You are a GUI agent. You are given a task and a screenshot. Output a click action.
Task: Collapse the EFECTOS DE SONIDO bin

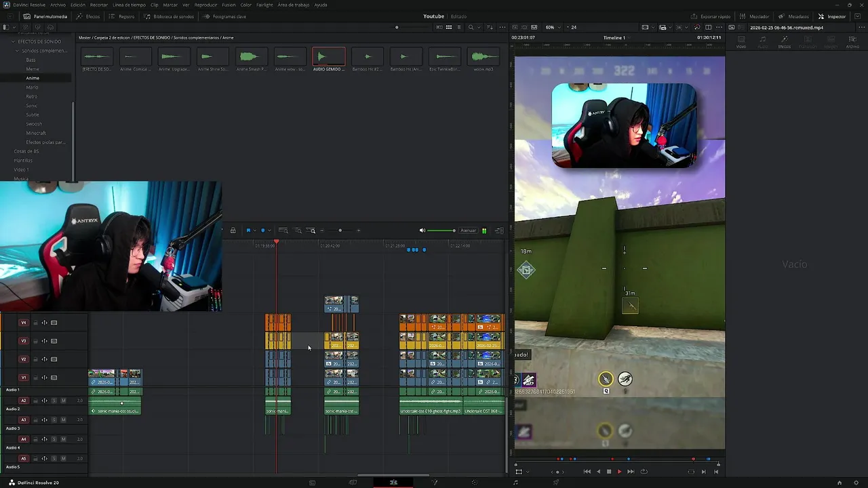(13, 41)
